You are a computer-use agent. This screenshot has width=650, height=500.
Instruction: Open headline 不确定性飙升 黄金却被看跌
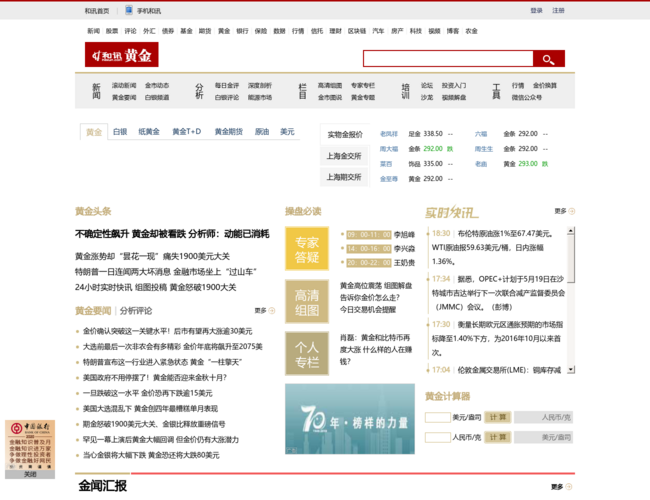(x=172, y=234)
